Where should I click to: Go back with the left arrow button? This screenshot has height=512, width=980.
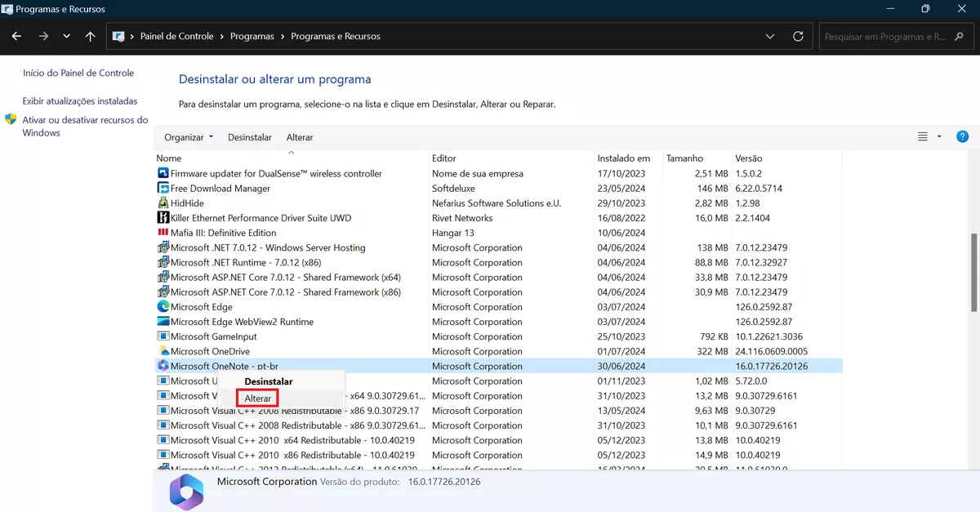[x=16, y=37]
